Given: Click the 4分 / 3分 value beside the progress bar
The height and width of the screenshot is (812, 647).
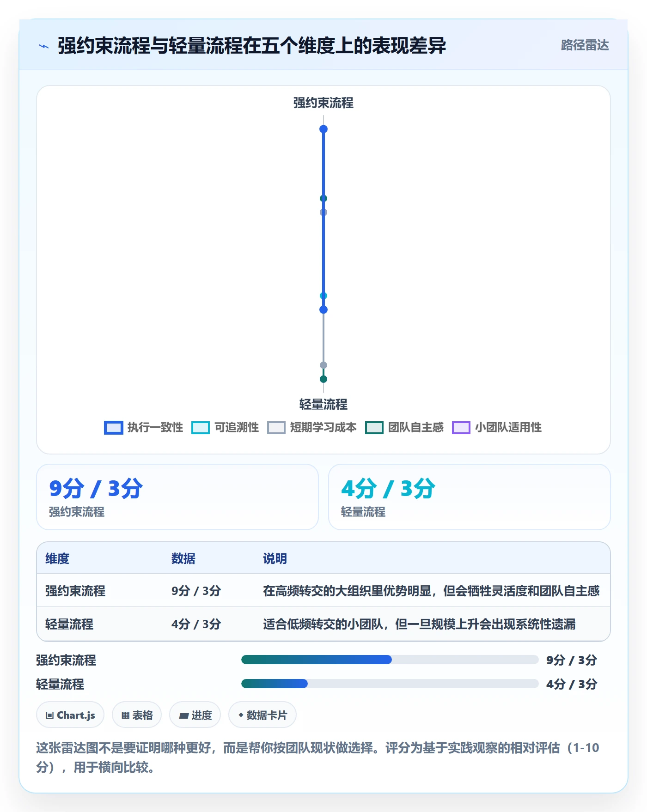Looking at the screenshot, I should pyautogui.click(x=572, y=684).
